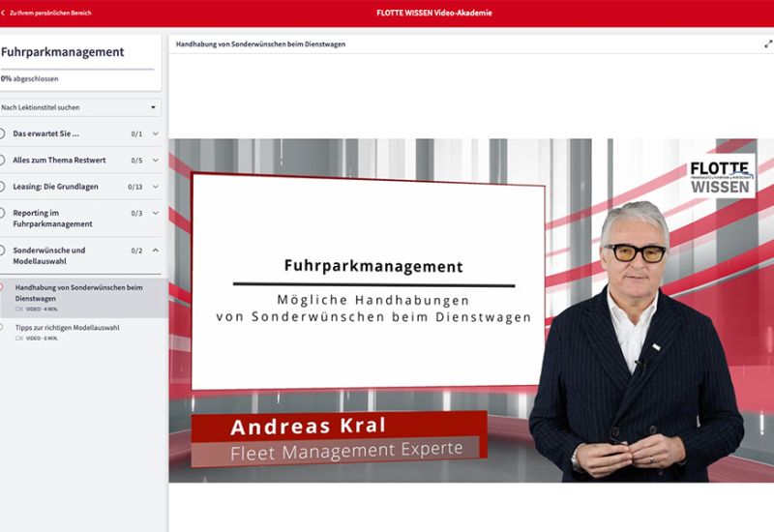
Task: Click the 'FLOTTE WISSEN Video-Akademie' header title
Action: [434, 13]
